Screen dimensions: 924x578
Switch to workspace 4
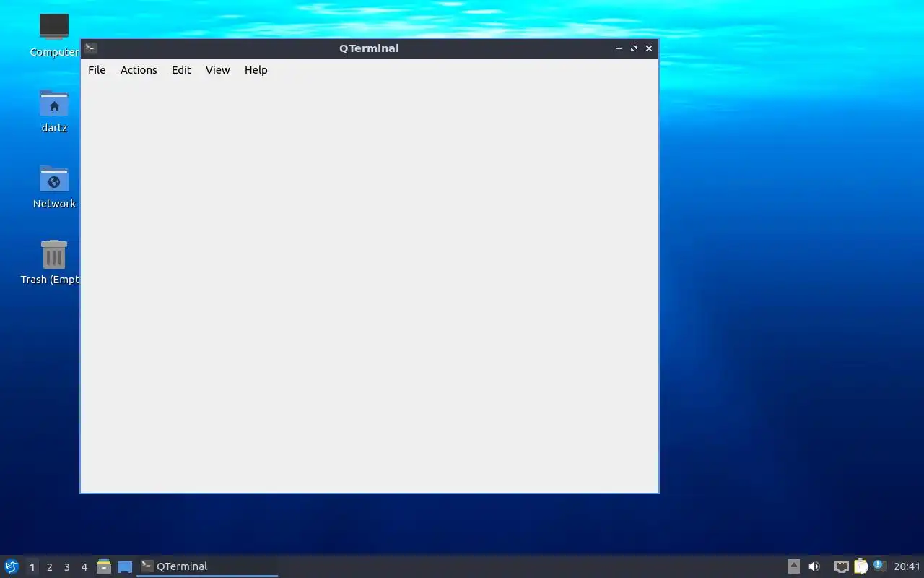tap(84, 567)
